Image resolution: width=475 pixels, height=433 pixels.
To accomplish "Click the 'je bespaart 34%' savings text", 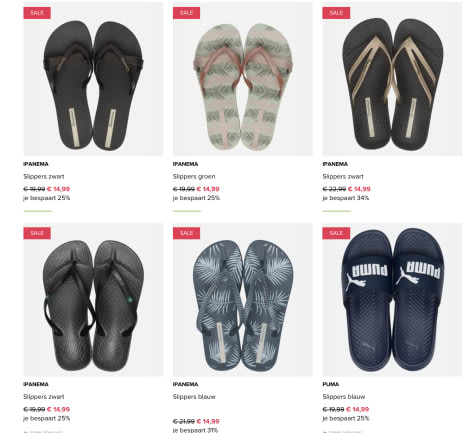I will 346,198.
